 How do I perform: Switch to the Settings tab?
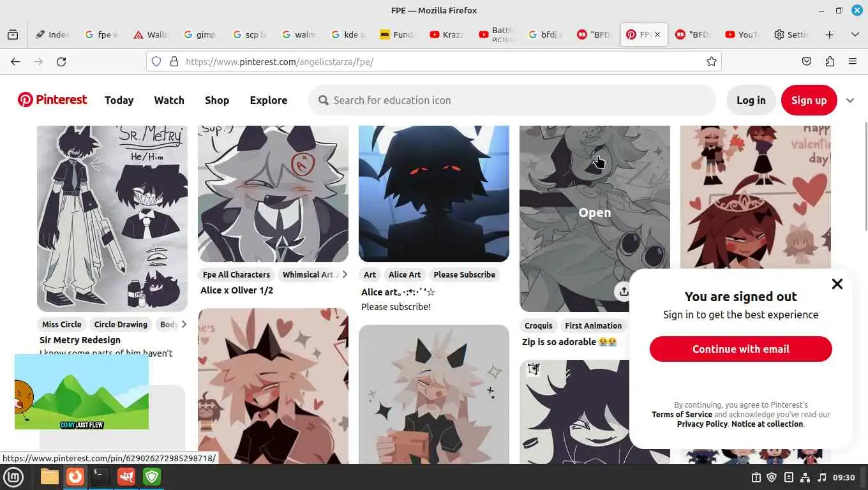click(790, 34)
